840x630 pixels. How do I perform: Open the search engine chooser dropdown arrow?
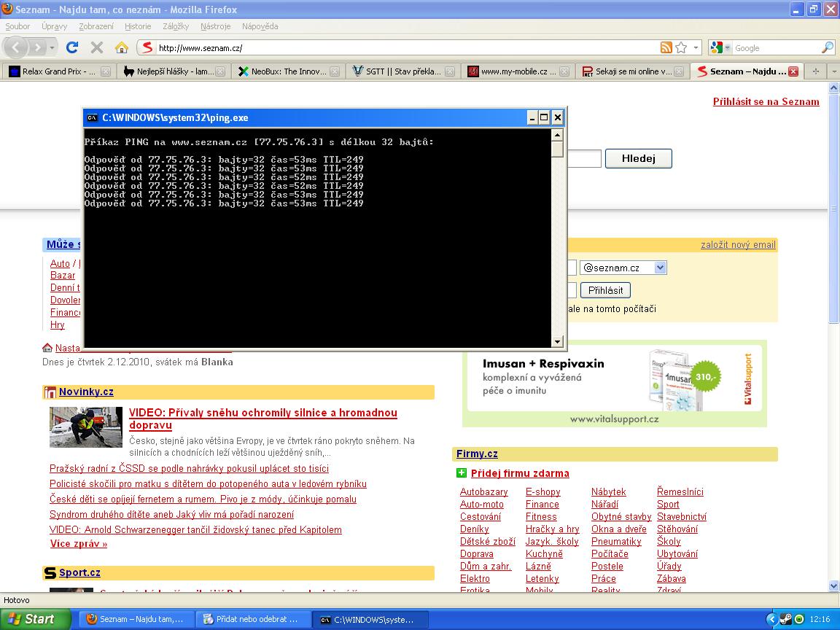pos(727,47)
